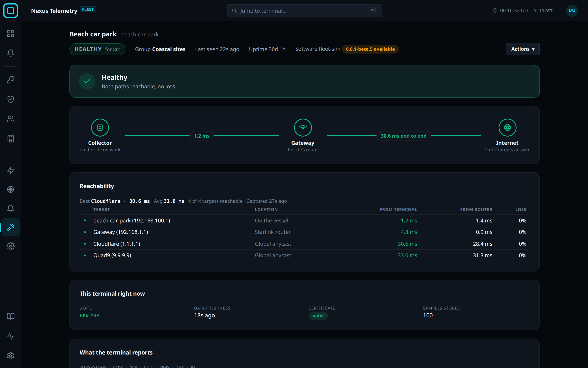The image size is (588, 368).
Task: Open the building icon in the sidebar
Action: [x=10, y=139]
